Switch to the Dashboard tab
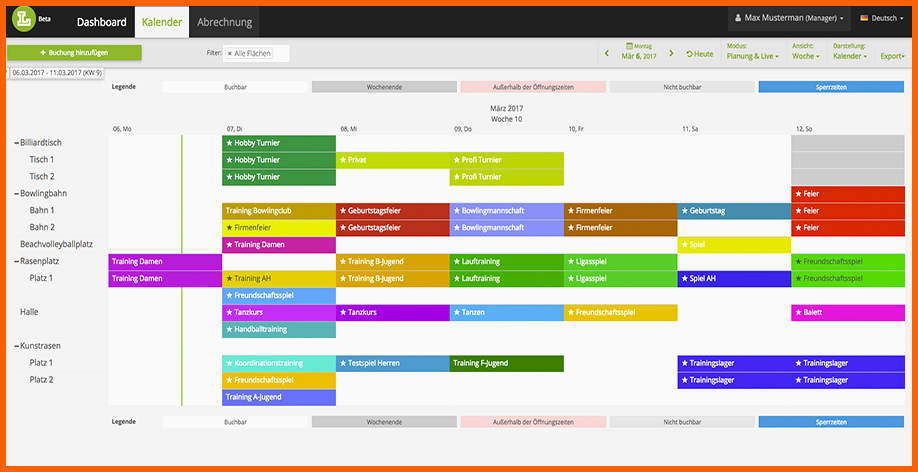Screen dimensions: 918x472 click(101, 22)
